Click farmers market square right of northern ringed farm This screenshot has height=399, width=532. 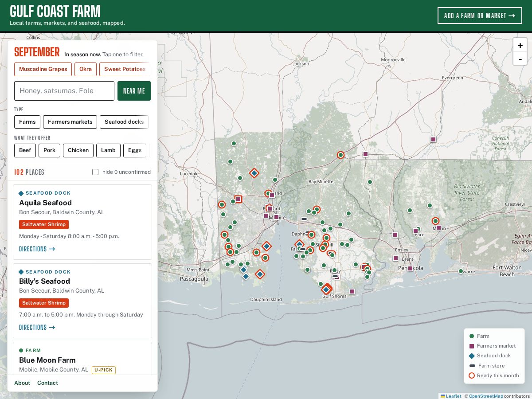pos(365,154)
